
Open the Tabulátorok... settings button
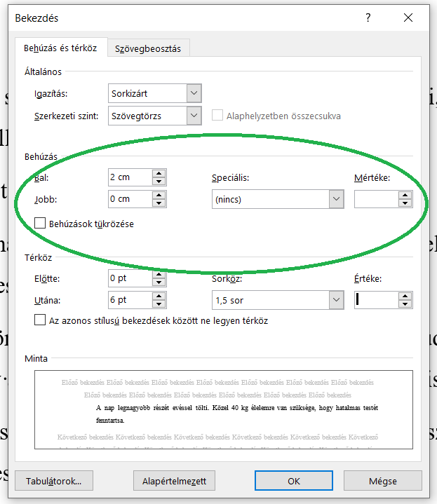(53, 481)
